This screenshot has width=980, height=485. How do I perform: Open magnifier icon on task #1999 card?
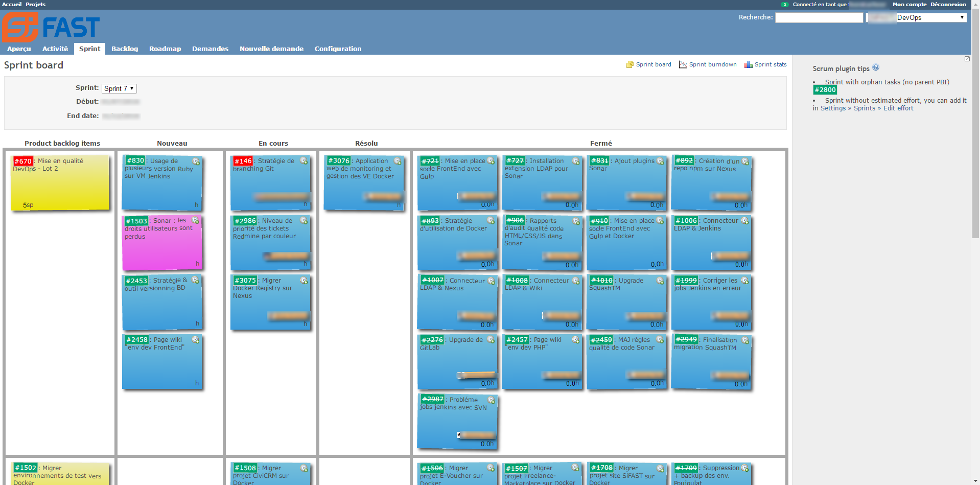tap(745, 281)
